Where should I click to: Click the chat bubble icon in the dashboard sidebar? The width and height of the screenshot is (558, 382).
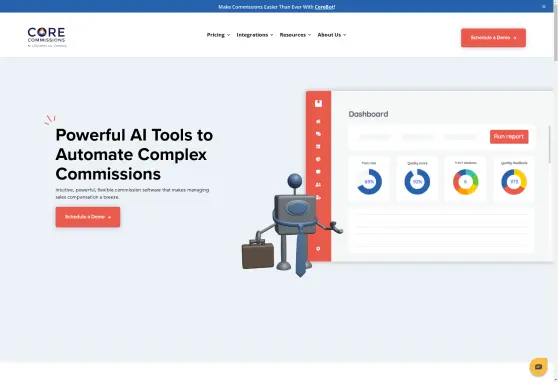318,172
